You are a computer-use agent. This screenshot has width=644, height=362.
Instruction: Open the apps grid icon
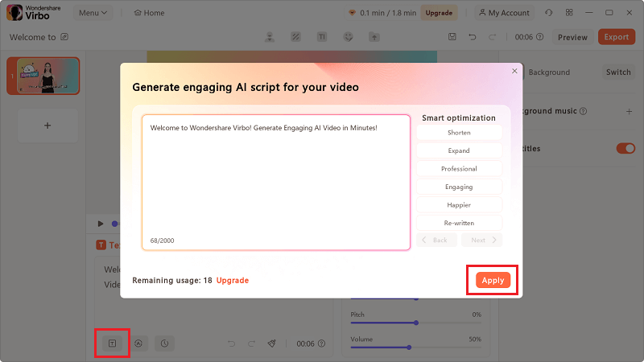coord(569,13)
